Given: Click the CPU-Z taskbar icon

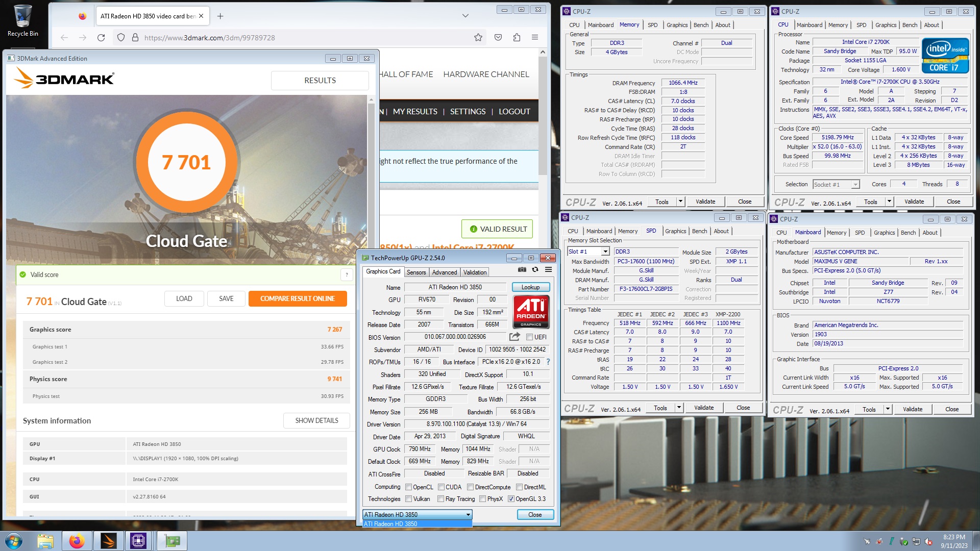Looking at the screenshot, I should tap(138, 541).
